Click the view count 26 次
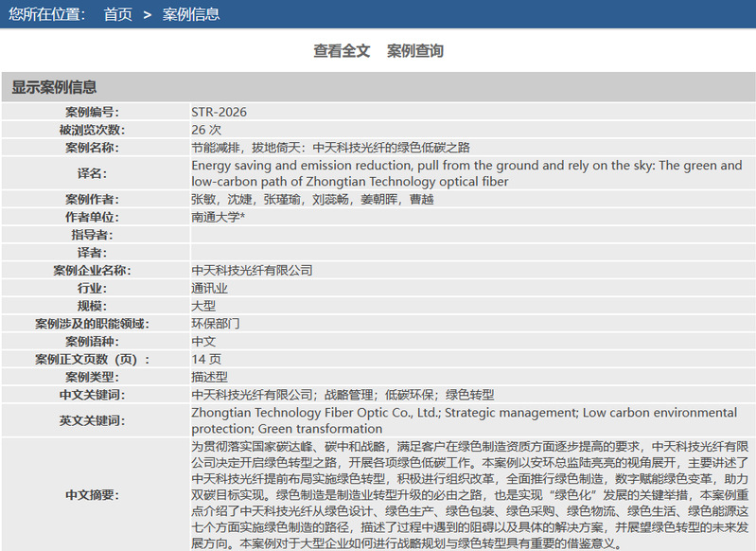 point(206,130)
